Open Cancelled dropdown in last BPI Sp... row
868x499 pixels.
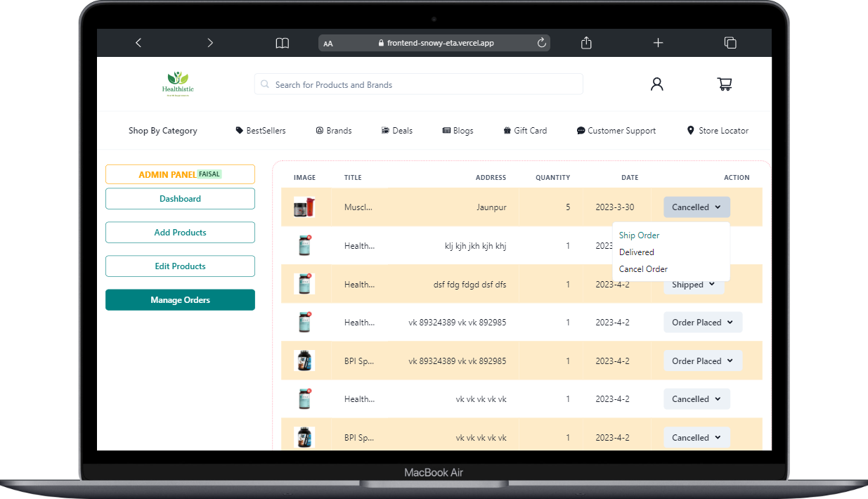[x=697, y=438]
